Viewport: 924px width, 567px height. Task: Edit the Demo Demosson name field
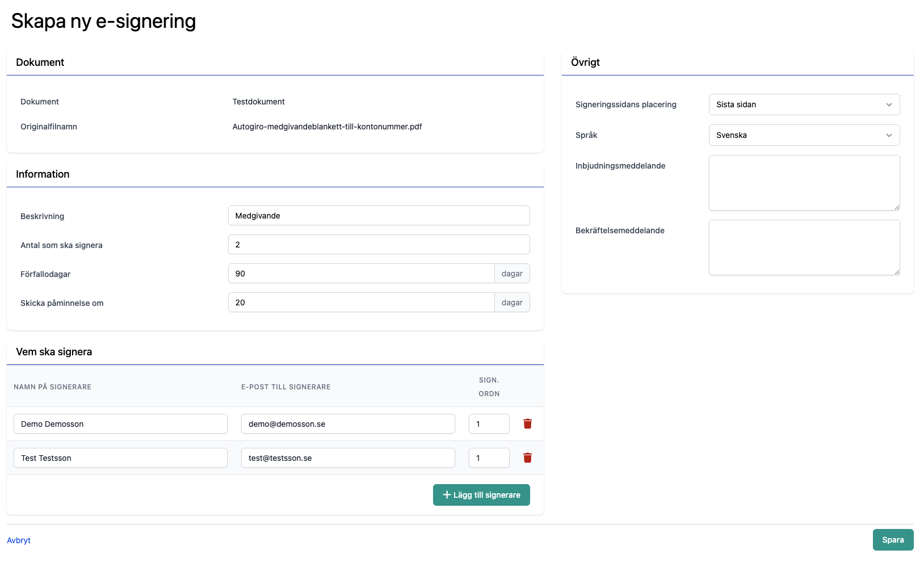[x=120, y=424]
